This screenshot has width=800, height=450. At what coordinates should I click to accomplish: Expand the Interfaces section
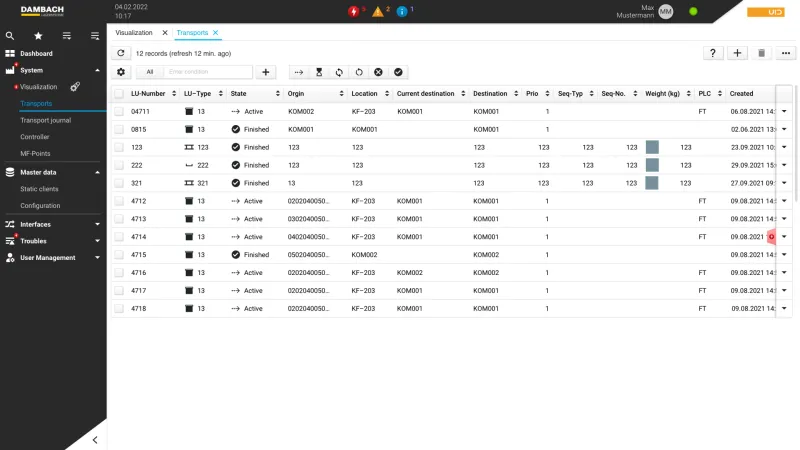point(97,224)
